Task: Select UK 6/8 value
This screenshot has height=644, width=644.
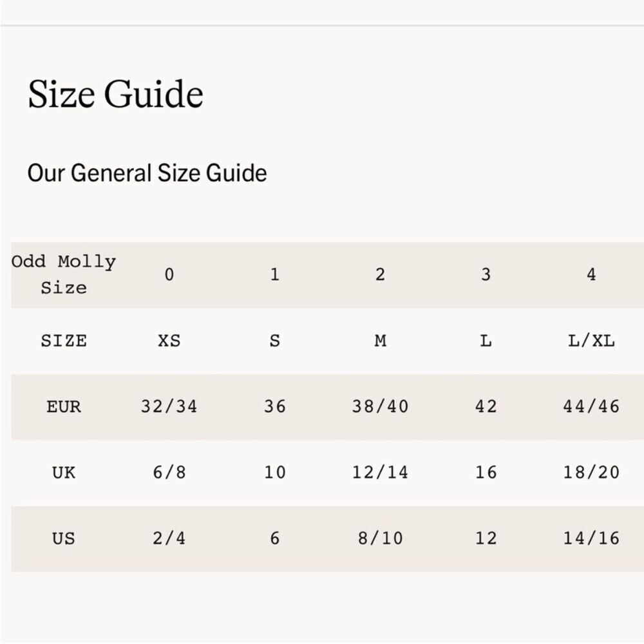Action: (169, 473)
